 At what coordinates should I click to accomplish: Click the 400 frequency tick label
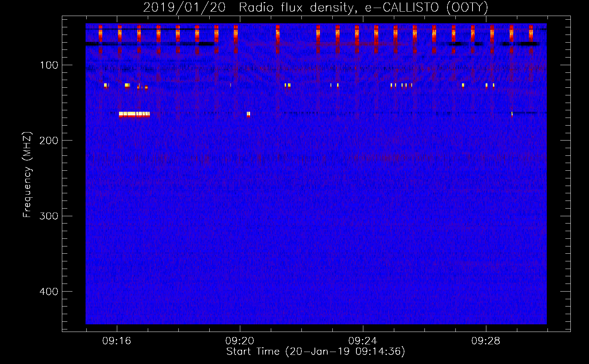coord(49,292)
